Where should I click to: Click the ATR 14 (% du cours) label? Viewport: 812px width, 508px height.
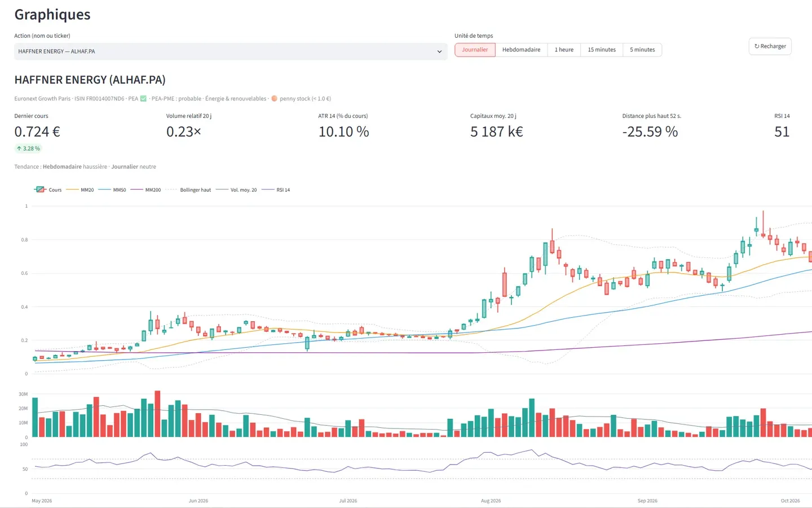[x=343, y=116]
